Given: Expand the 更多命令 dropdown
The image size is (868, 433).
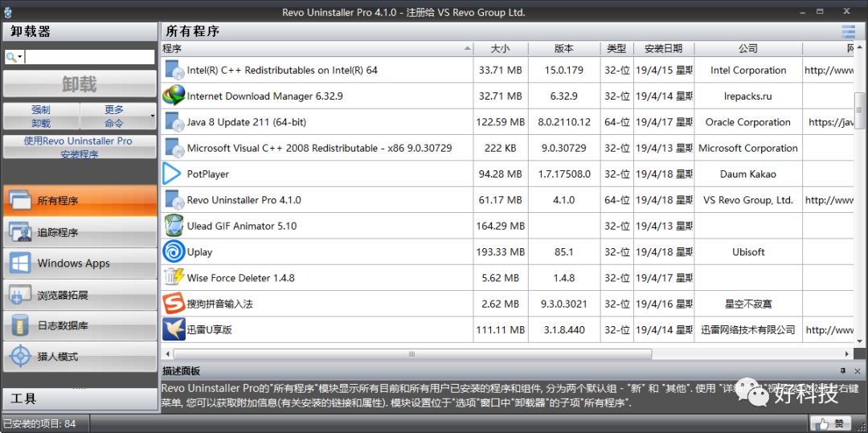Looking at the screenshot, I should click(152, 116).
